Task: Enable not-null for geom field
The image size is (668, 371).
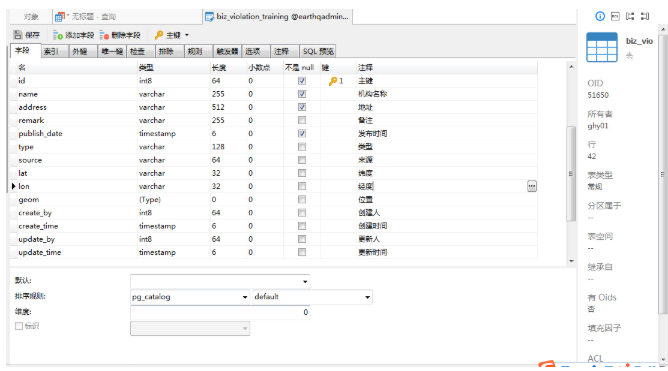Action: click(x=302, y=199)
